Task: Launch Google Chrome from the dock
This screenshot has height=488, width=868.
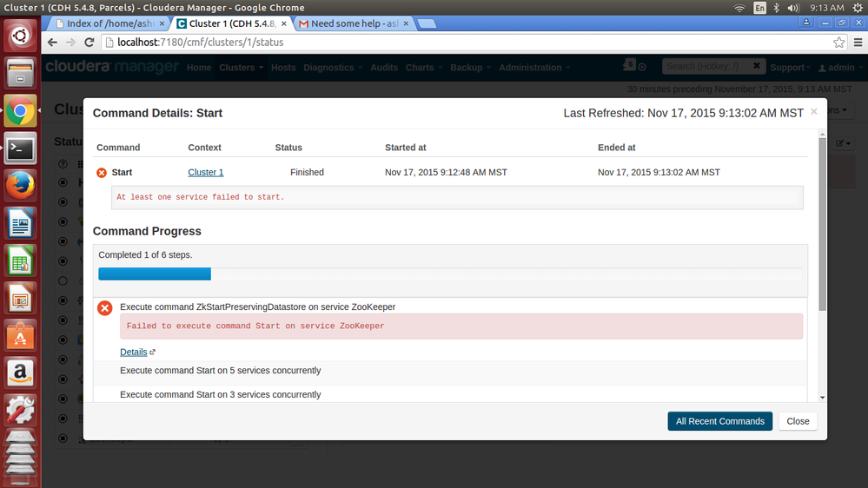Action: coord(20,110)
